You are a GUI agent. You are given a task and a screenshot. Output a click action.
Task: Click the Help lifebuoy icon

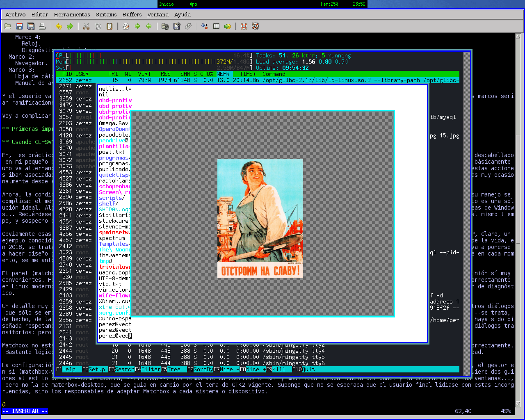(x=244, y=26)
